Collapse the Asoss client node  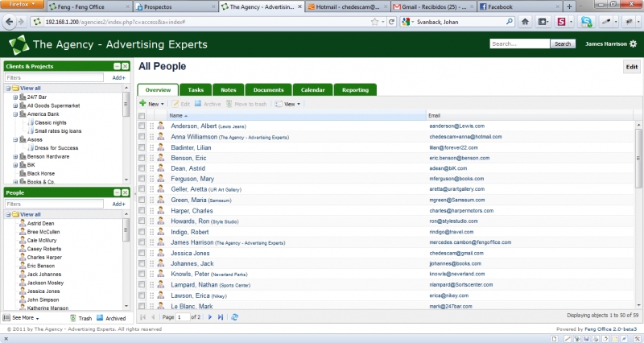15,139
